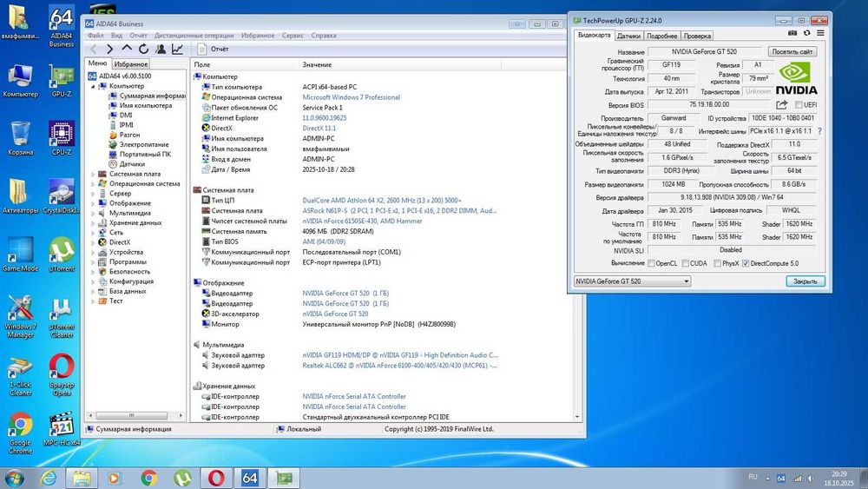868x489 pixels.
Task: Open the 1-Click Cleaner desktop icon
Action: (21, 375)
